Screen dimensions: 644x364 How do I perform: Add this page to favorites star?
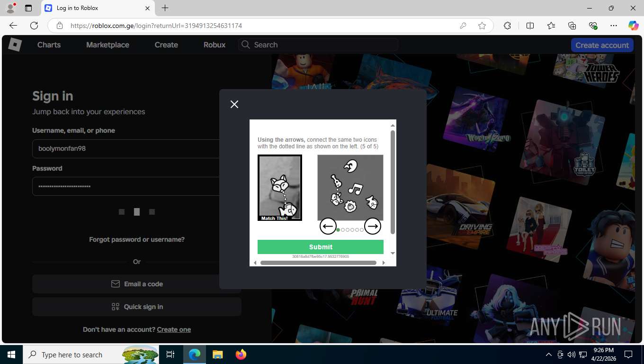click(482, 26)
